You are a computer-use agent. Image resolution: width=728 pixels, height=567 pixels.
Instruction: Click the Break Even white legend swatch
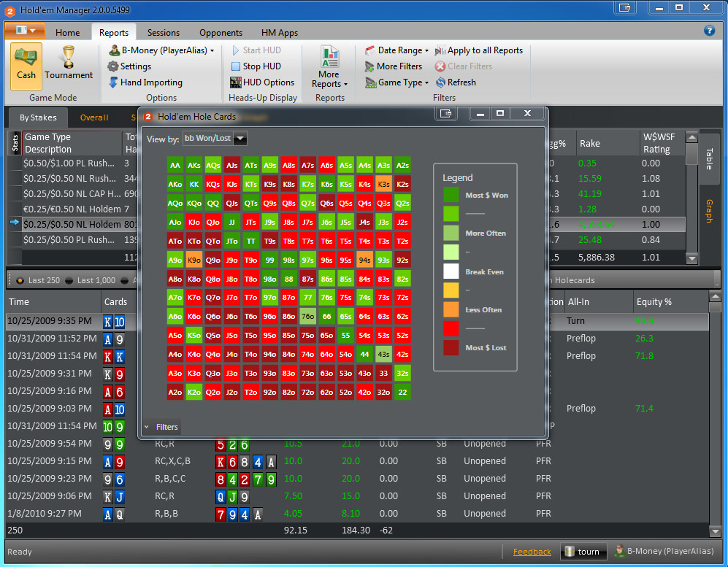tap(451, 271)
